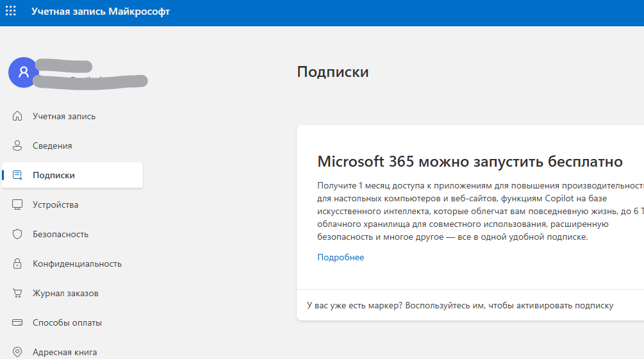
Task: Click Учетная запись Майкрософт header title
Action: [101, 12]
